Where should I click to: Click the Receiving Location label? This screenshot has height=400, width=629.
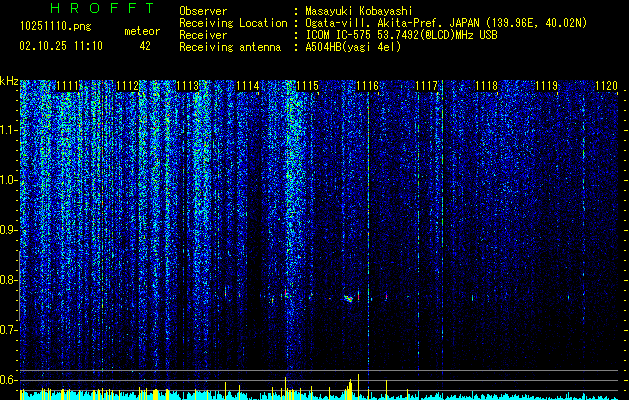point(233,23)
